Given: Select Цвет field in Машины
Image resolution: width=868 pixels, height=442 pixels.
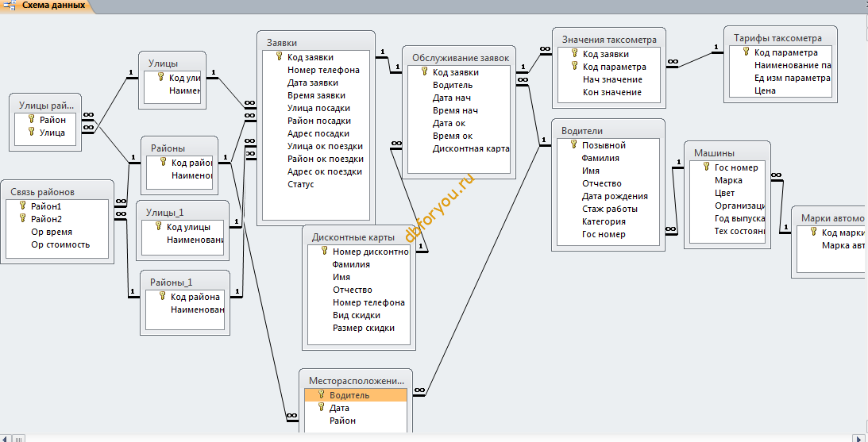Looking at the screenshot, I should (727, 193).
